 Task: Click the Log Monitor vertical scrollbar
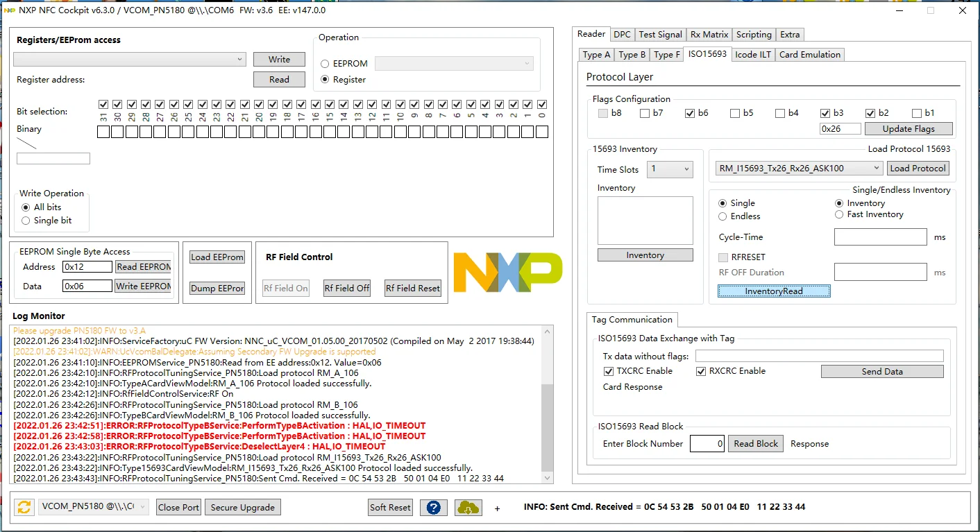[x=547, y=404]
